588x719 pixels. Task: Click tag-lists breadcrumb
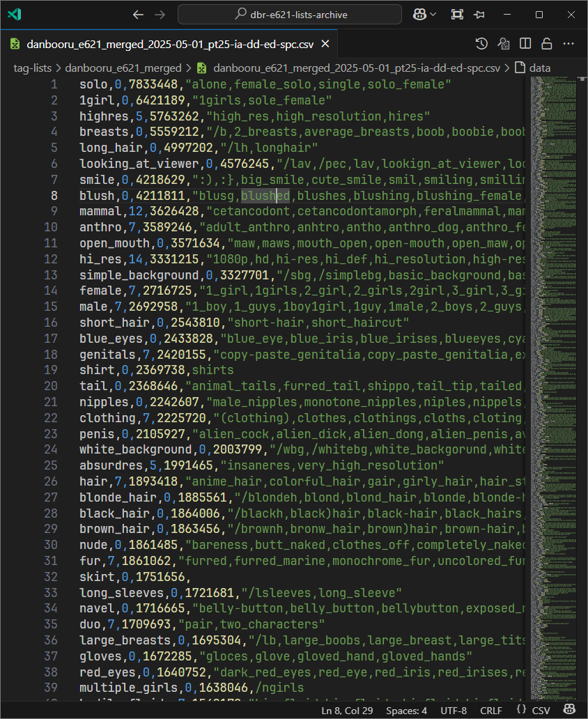tap(32, 68)
